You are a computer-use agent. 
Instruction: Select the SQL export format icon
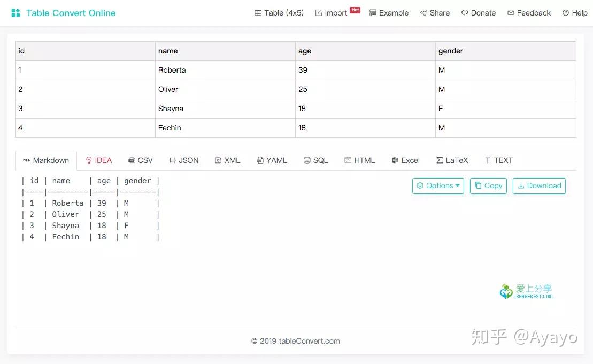coord(315,160)
